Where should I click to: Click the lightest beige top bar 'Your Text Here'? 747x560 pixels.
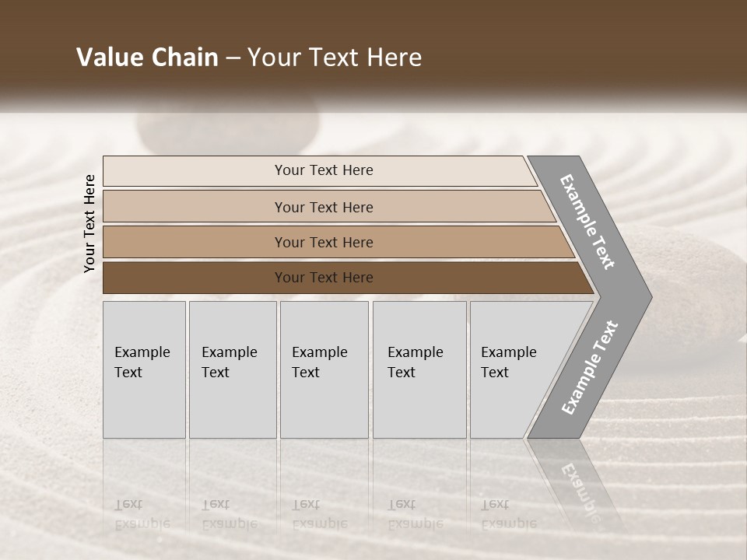[320, 170]
